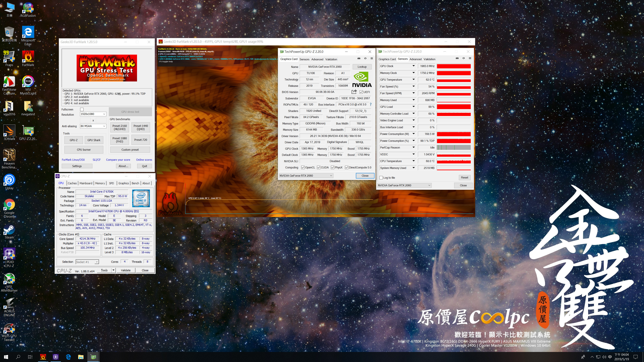The image size is (644, 362).
Task: Select Google Chrome desktop icon
Action: [9, 208]
